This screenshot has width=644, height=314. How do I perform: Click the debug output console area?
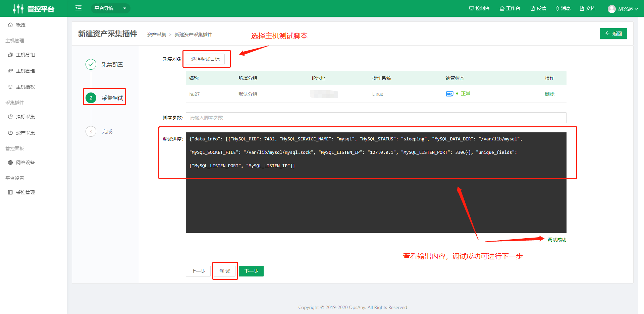point(376,183)
